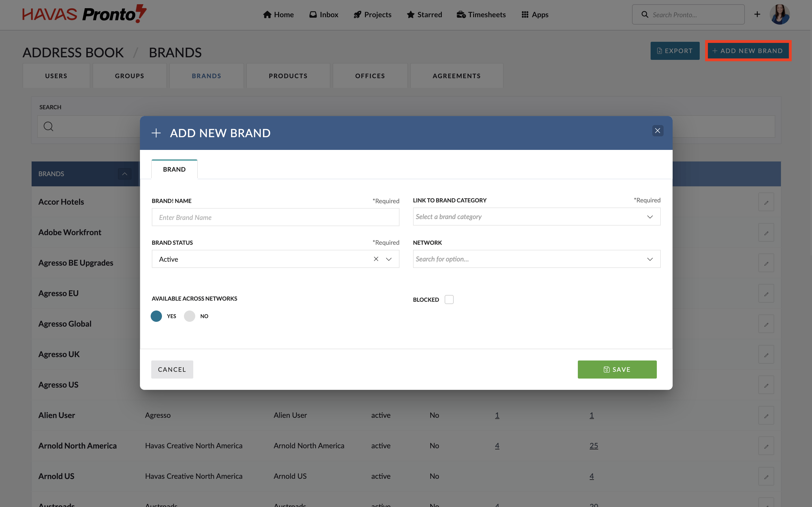This screenshot has height=507, width=812.
Task: Open the Inbox from top navigation
Action: pyautogui.click(x=323, y=14)
